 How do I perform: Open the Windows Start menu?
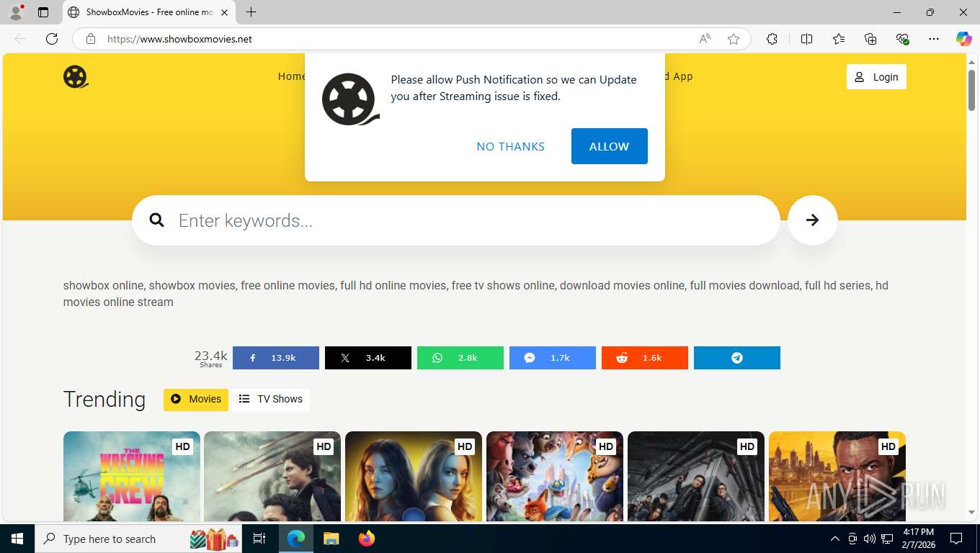click(x=17, y=539)
